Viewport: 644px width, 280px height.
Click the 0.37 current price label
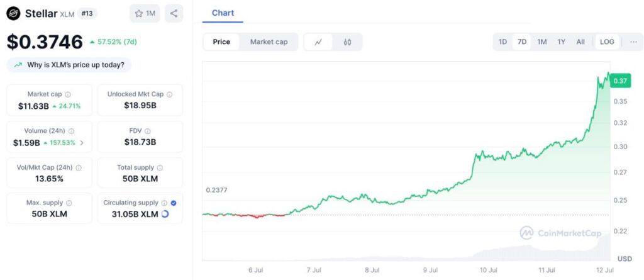pos(620,81)
